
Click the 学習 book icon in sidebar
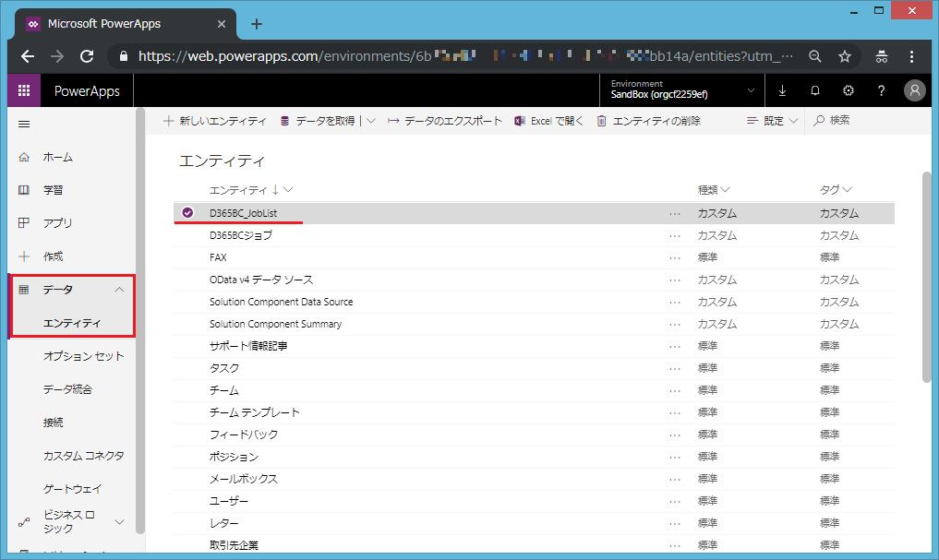tap(24, 190)
